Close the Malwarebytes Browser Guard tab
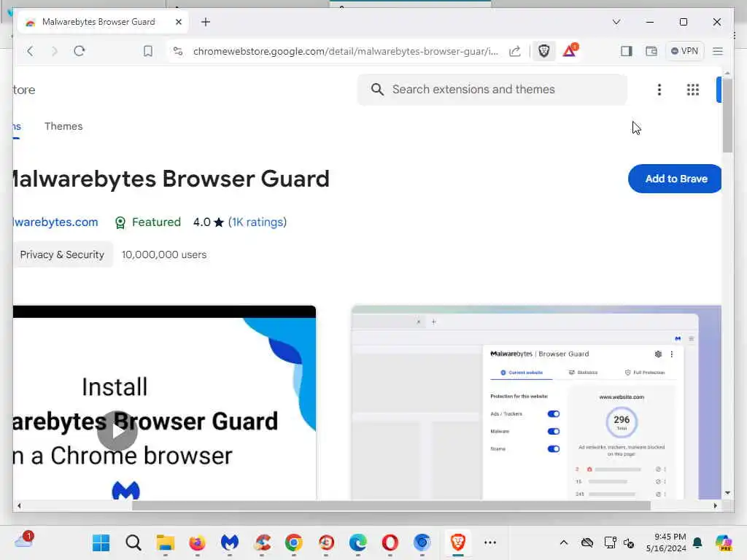 pos(178,22)
